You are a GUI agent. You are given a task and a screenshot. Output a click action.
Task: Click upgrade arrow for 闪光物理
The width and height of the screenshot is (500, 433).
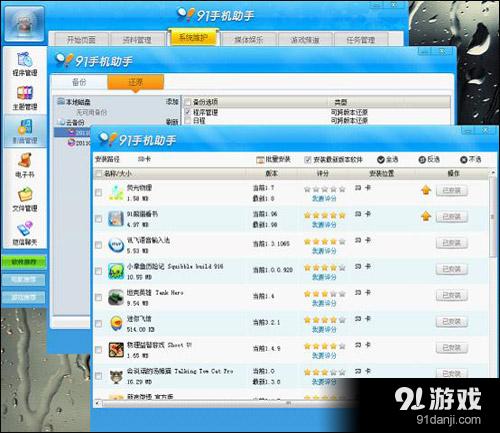(426, 190)
